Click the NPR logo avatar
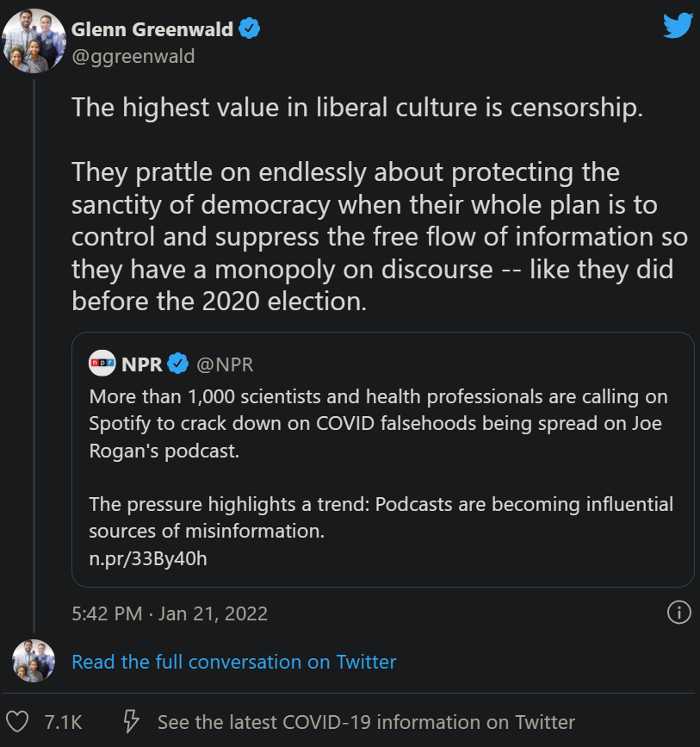Screen dimensions: 700x747 point(102,364)
